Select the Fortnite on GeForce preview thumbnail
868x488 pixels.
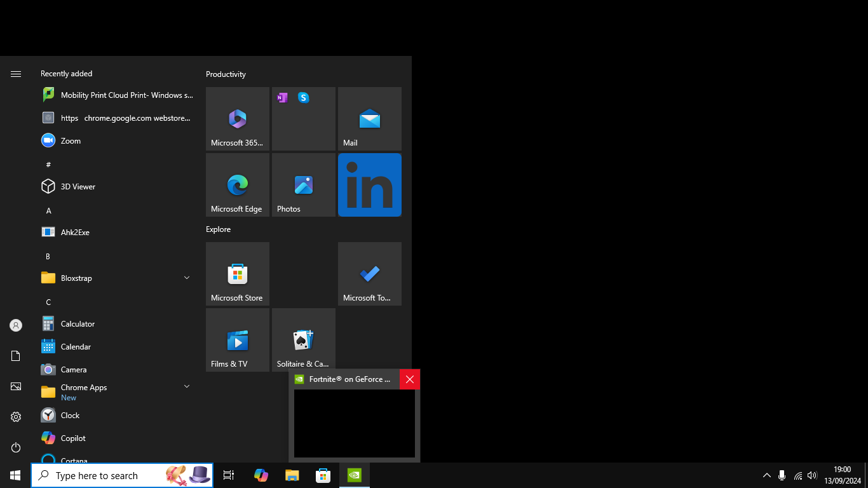coord(355,423)
